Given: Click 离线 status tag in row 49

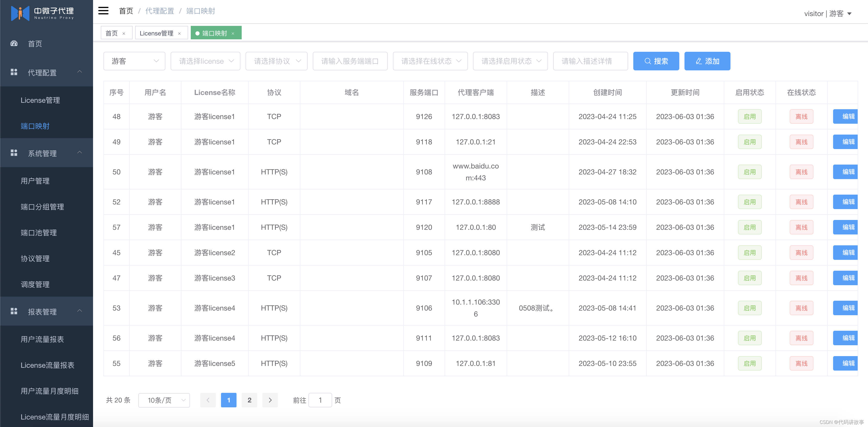Looking at the screenshot, I should 801,142.
